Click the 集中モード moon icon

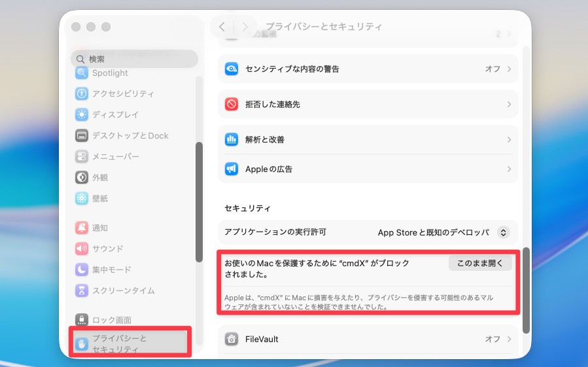81,270
